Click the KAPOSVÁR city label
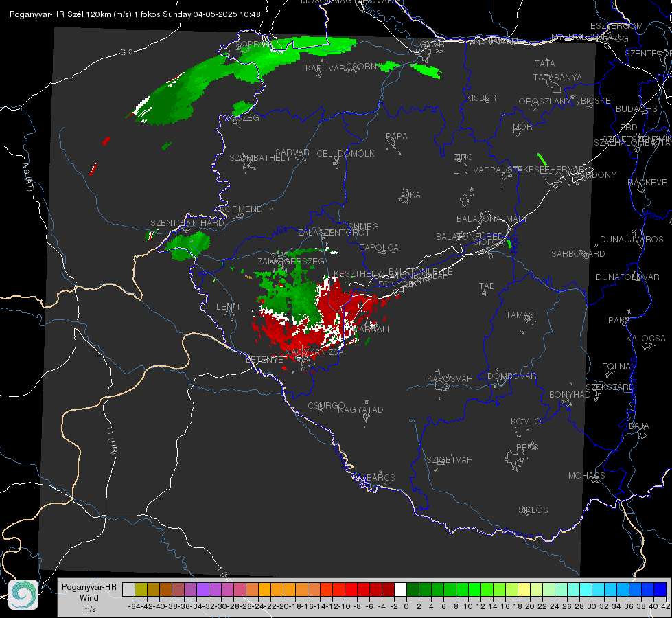Image resolution: width=672 pixels, height=618 pixels. (450, 379)
